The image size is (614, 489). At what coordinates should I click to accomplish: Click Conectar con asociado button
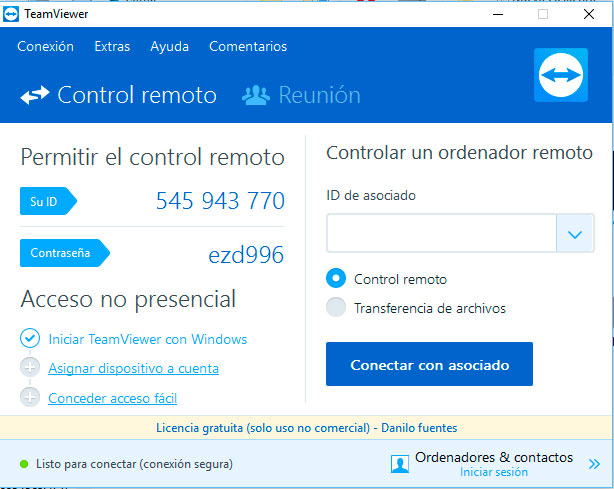pyautogui.click(x=429, y=364)
